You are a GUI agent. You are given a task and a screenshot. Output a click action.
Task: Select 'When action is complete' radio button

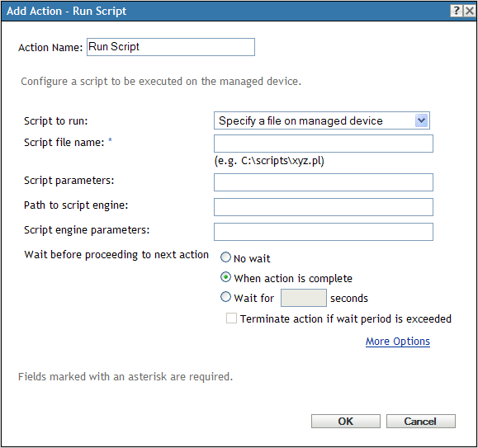pos(225,277)
